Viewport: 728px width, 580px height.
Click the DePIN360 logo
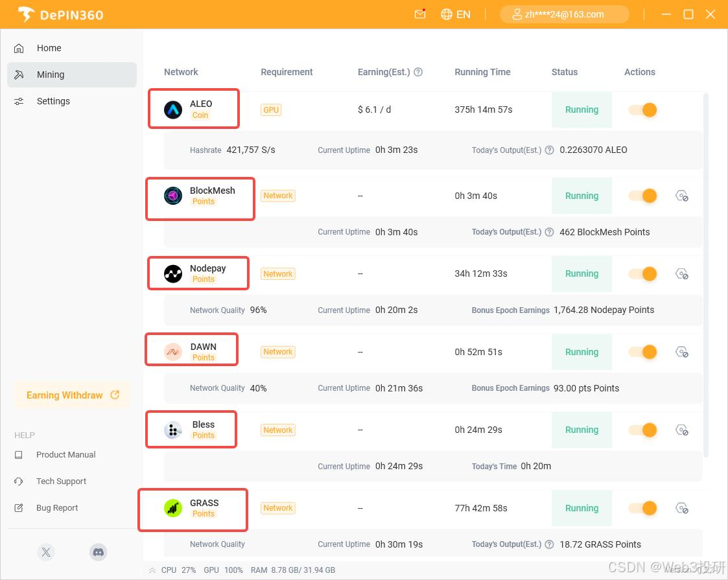[x=61, y=14]
